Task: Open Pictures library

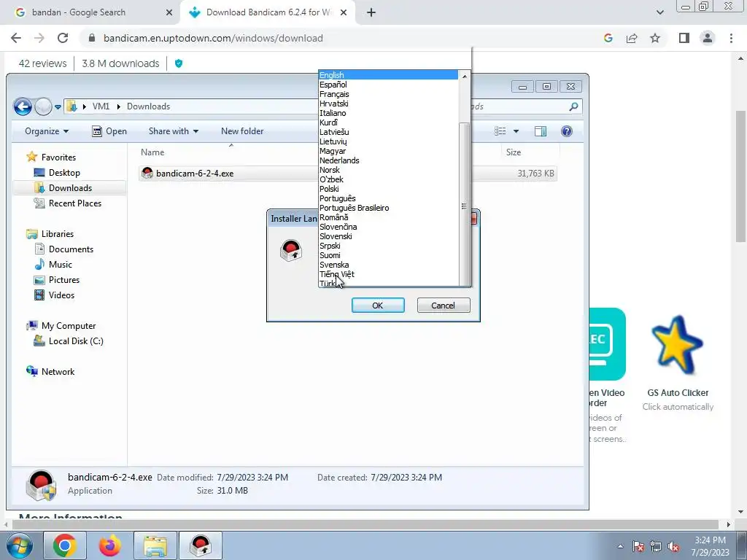Action: [64, 279]
